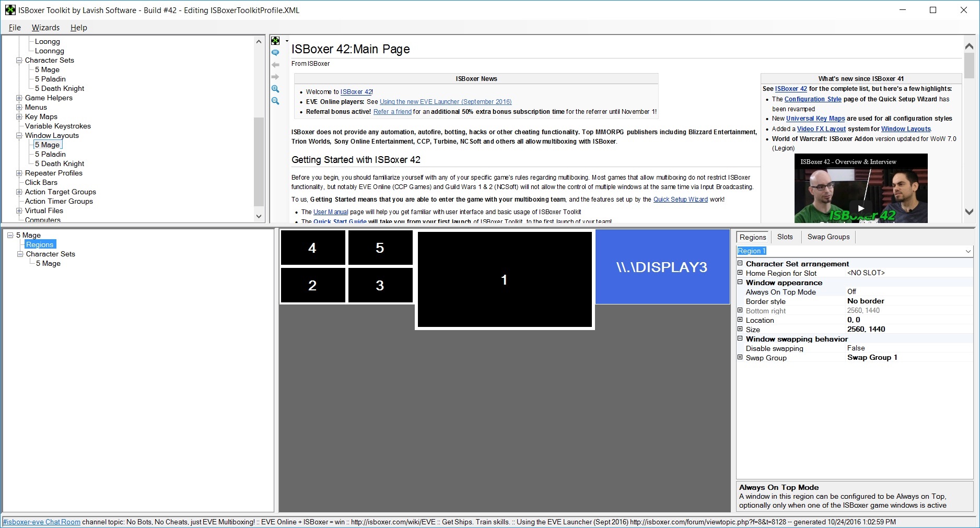Expand the Game Helpers node
The height and width of the screenshot is (528, 980).
pyautogui.click(x=19, y=98)
